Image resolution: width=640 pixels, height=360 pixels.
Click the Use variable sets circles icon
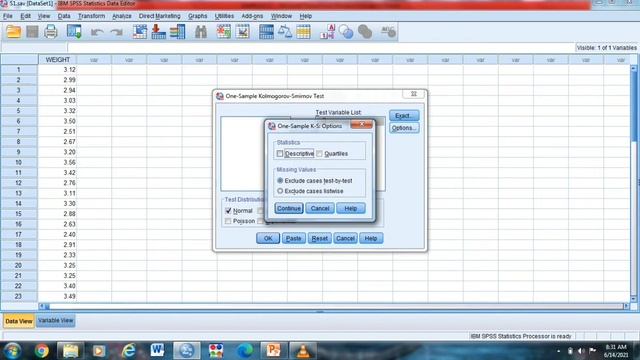click(x=346, y=32)
